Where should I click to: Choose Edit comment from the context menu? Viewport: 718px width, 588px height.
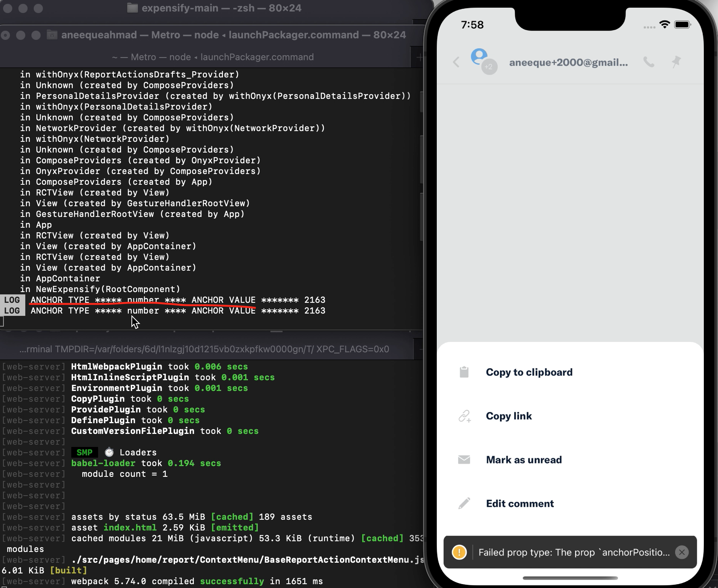[570, 503]
